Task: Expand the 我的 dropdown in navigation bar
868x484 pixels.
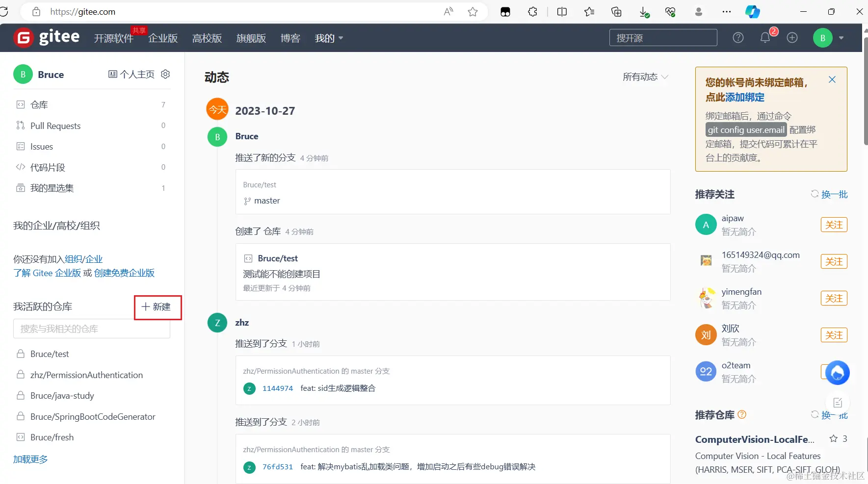Action: point(329,38)
